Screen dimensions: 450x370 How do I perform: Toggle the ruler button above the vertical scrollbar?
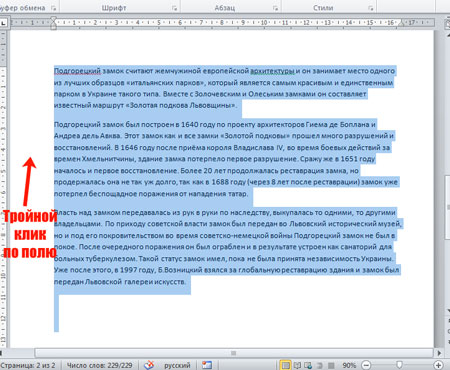[x=448, y=24]
